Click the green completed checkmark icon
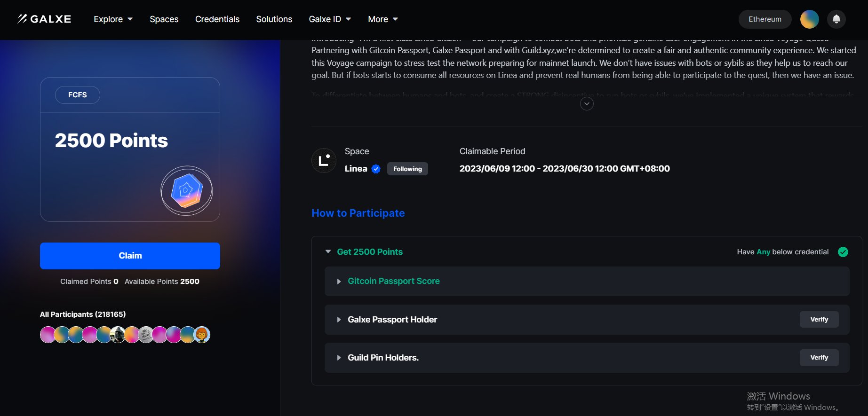 pyautogui.click(x=843, y=252)
